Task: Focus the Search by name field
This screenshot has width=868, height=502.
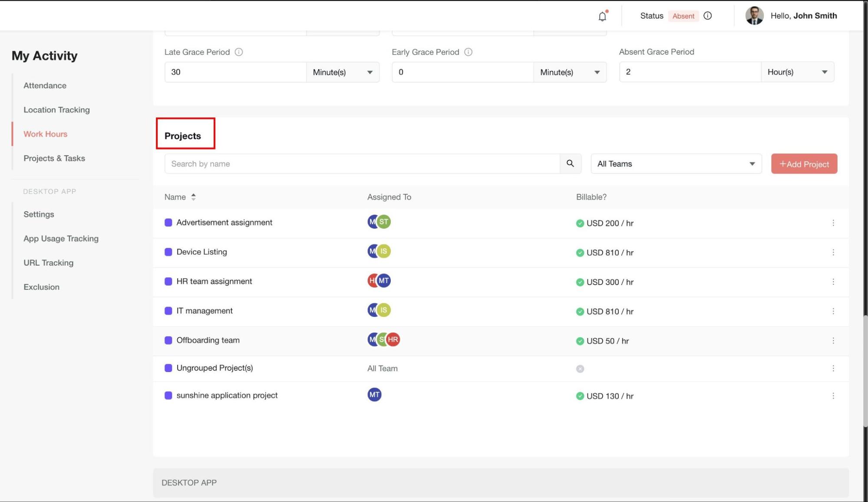Action: [362, 164]
